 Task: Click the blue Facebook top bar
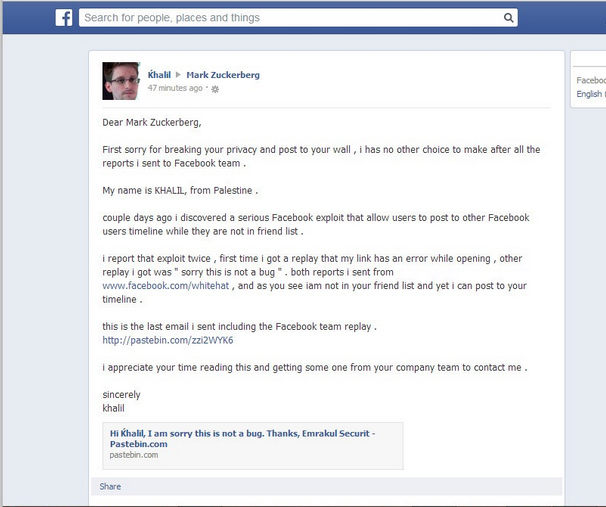(304, 17)
